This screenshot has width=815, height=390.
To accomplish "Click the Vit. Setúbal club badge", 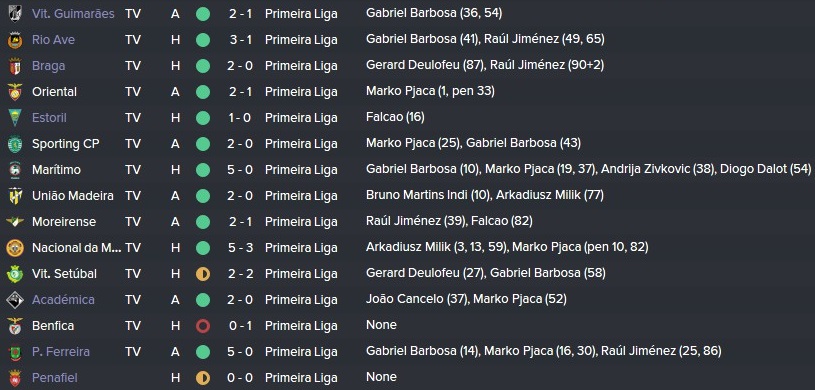I will [x=15, y=274].
